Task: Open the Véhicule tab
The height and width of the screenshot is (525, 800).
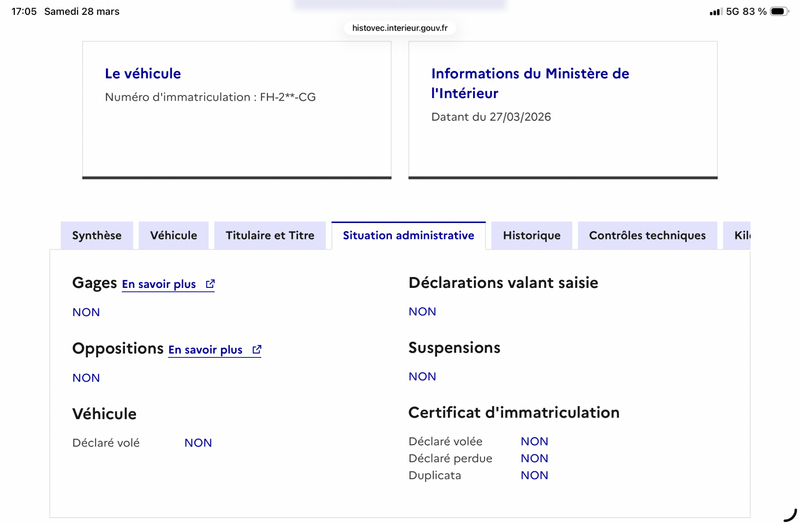Action: 174,236
